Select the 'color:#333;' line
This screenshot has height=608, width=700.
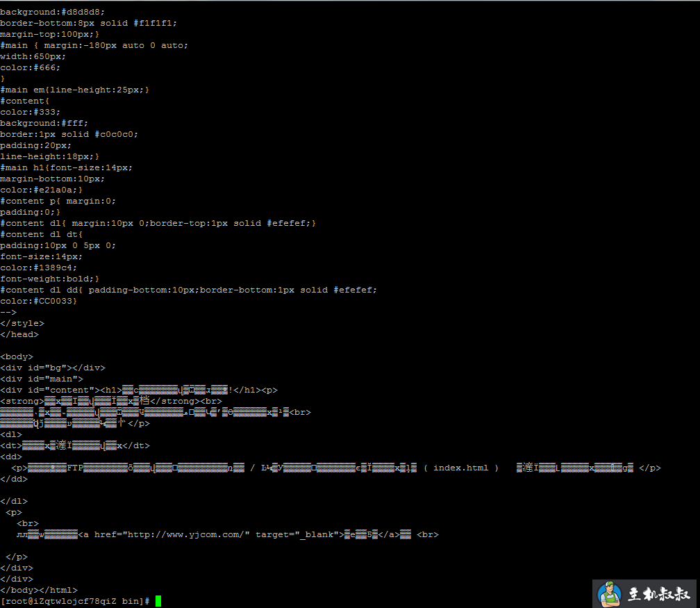[30, 112]
